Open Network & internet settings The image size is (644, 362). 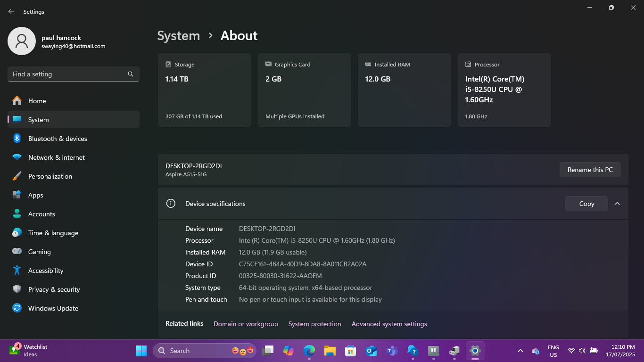coord(74,157)
